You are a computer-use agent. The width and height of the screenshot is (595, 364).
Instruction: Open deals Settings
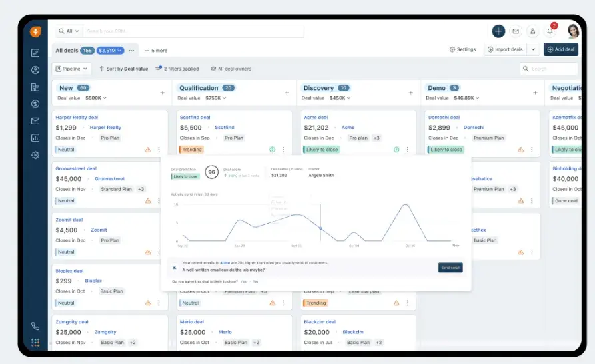tap(462, 49)
